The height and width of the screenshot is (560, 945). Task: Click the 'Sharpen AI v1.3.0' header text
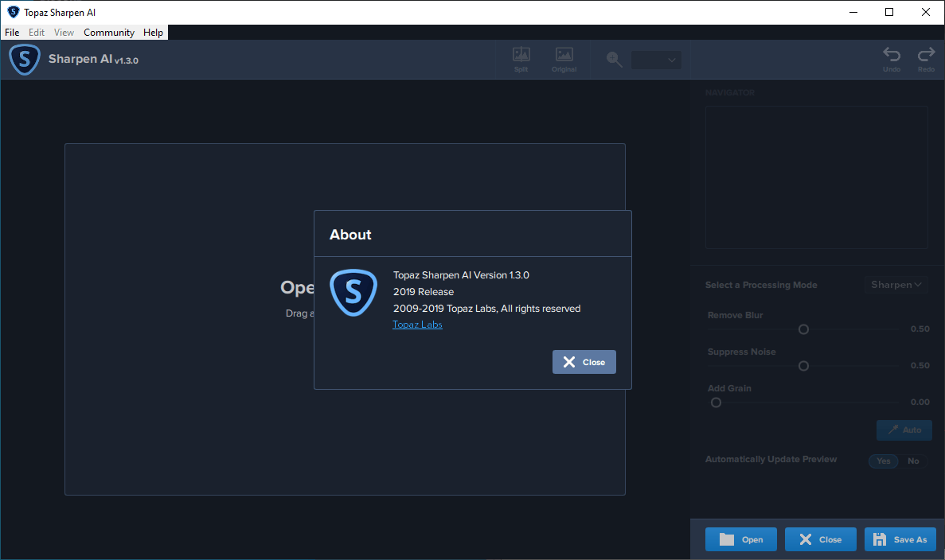pos(93,59)
